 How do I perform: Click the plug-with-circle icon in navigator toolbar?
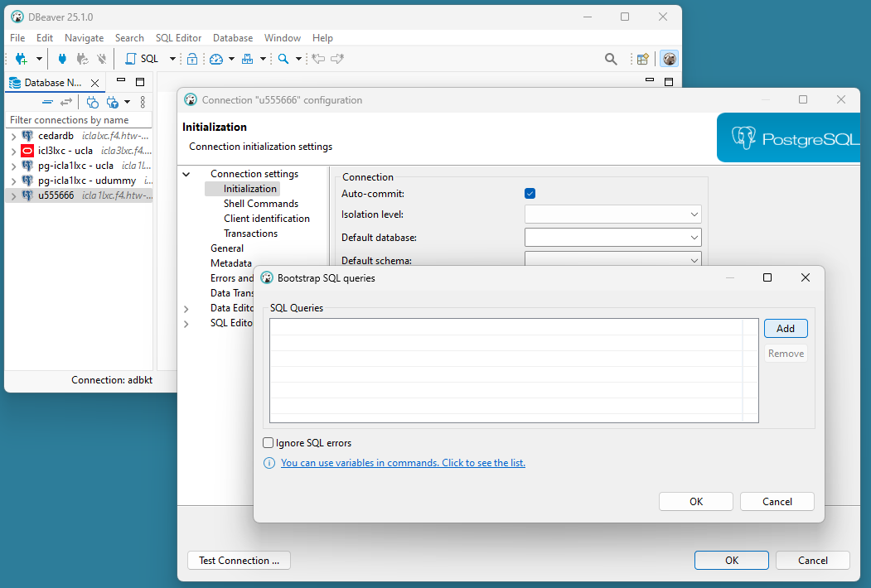(92, 102)
